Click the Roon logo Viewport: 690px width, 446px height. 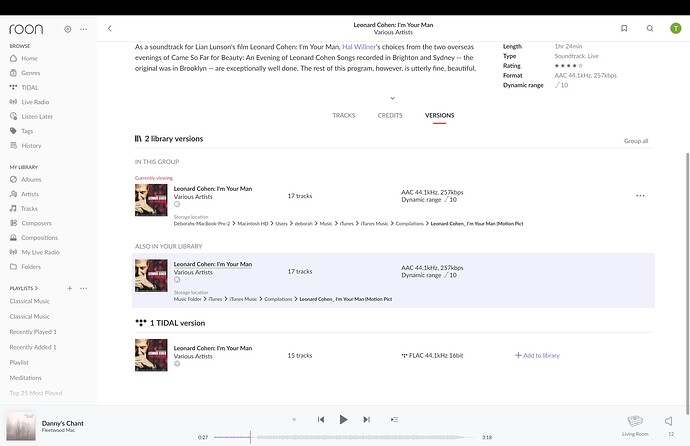click(26, 29)
